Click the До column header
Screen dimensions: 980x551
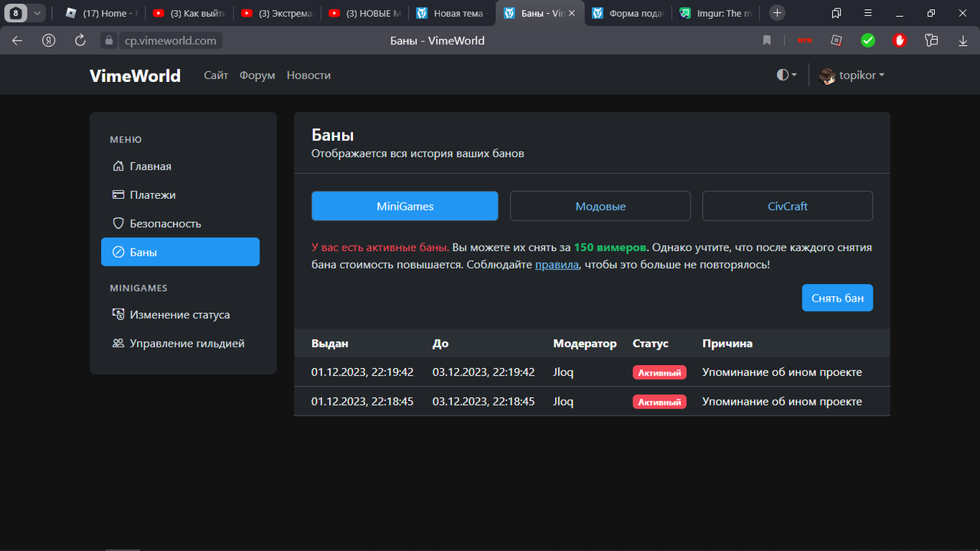pyautogui.click(x=440, y=344)
